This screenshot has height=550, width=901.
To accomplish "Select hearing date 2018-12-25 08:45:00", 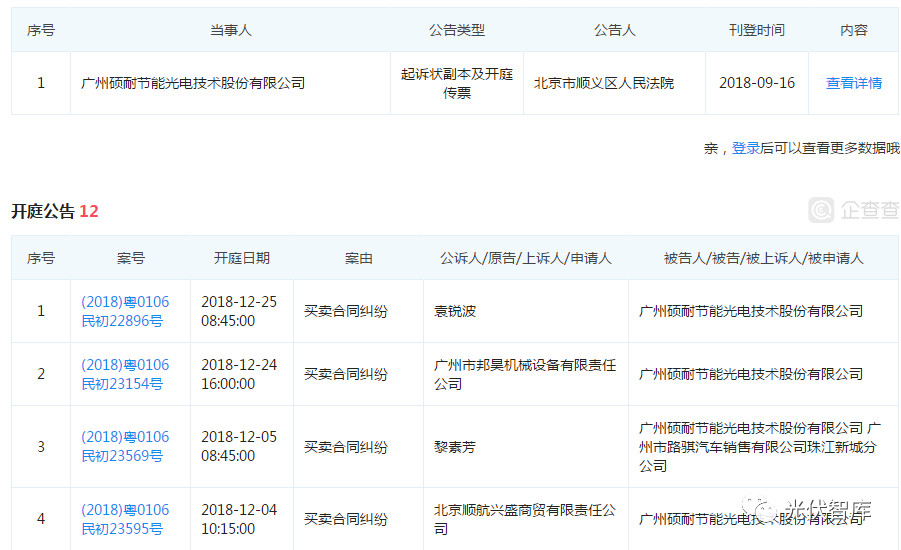I will pos(239,311).
